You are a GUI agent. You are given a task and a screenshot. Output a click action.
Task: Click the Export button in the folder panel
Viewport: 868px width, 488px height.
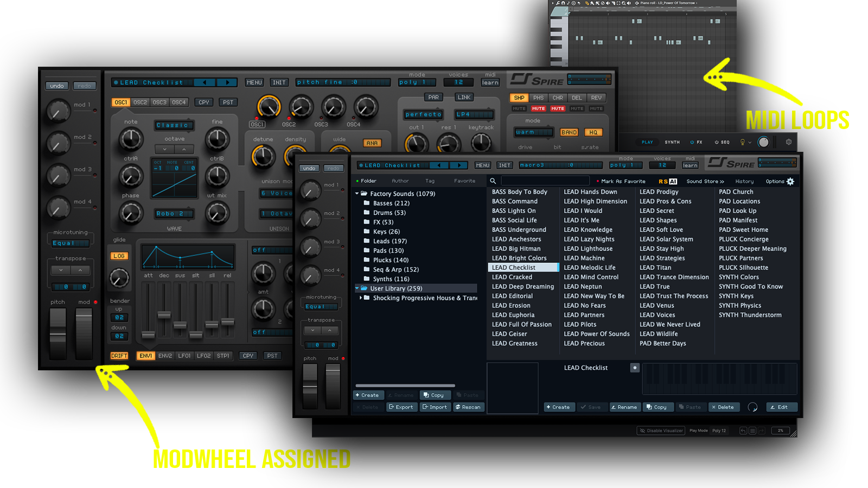point(401,407)
